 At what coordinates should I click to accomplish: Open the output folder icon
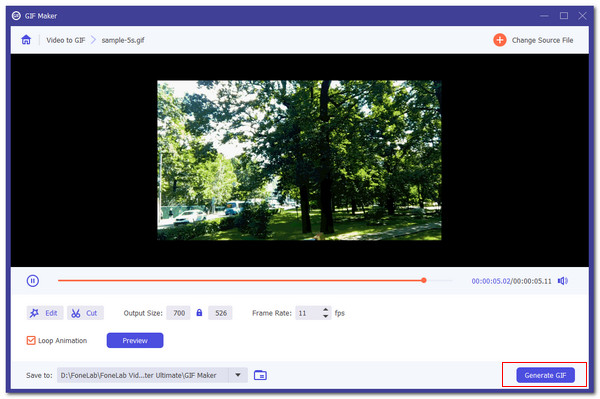[x=260, y=375]
